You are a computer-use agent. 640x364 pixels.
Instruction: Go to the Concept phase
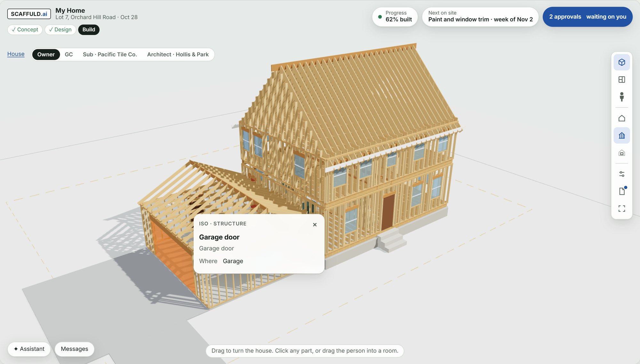click(25, 30)
